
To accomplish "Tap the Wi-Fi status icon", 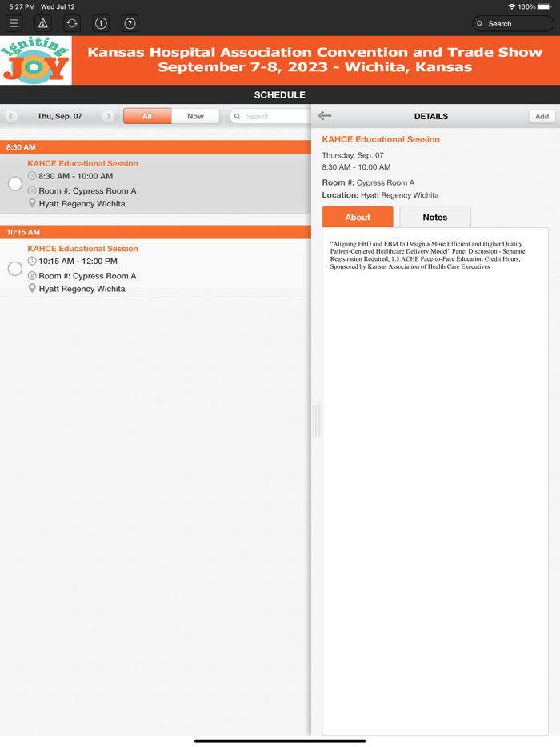I will coord(511,6).
